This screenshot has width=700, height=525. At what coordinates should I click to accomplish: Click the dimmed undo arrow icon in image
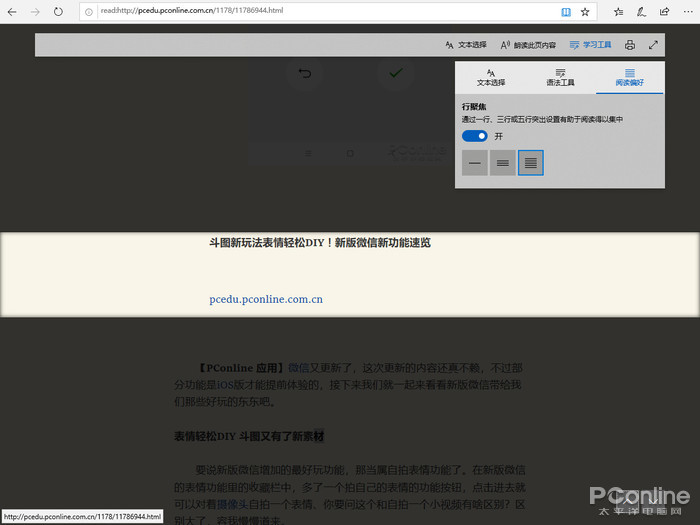[304, 73]
